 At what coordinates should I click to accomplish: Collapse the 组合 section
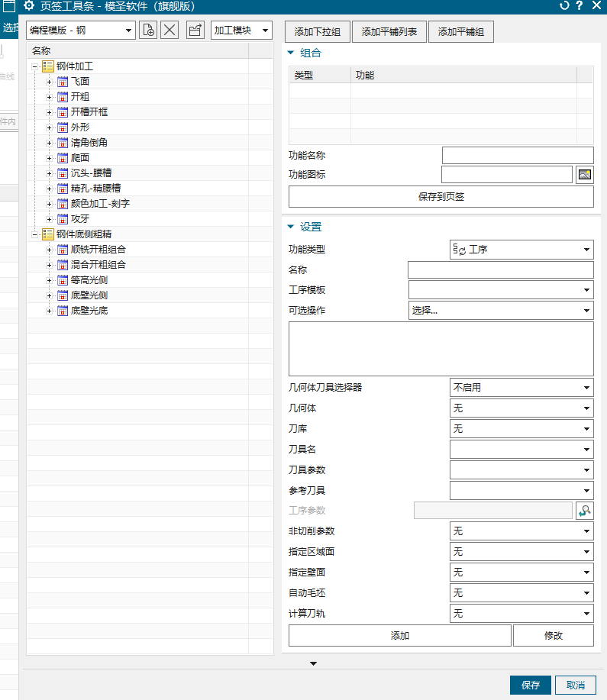coord(291,53)
